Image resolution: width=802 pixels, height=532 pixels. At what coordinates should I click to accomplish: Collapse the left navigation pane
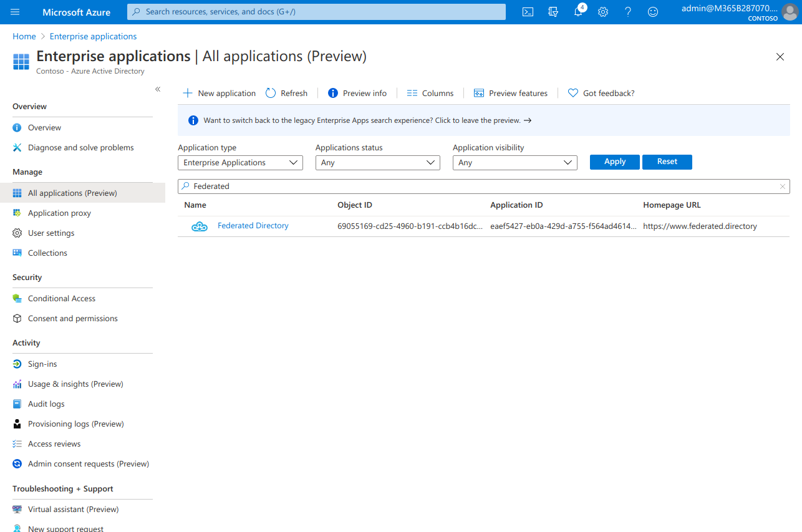pos(158,89)
